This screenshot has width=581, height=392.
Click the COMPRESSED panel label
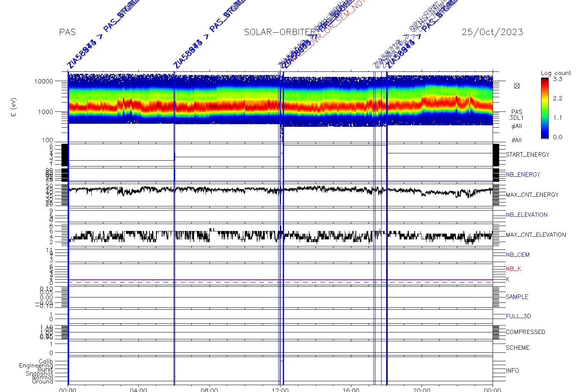[525, 332]
